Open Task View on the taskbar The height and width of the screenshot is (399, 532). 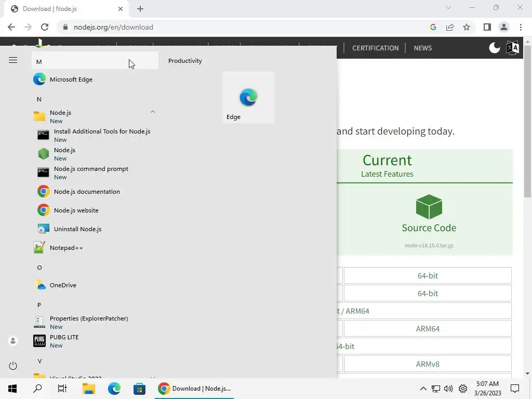click(62, 388)
